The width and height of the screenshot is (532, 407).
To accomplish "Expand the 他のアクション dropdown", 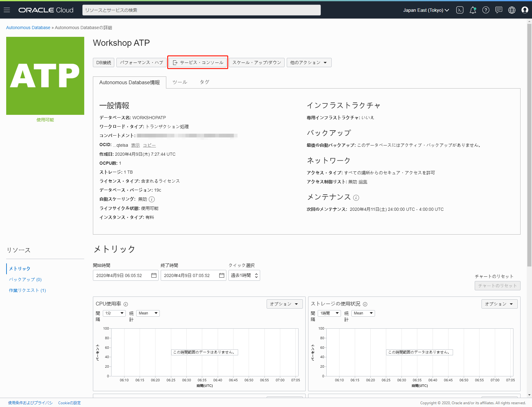I will 309,63.
